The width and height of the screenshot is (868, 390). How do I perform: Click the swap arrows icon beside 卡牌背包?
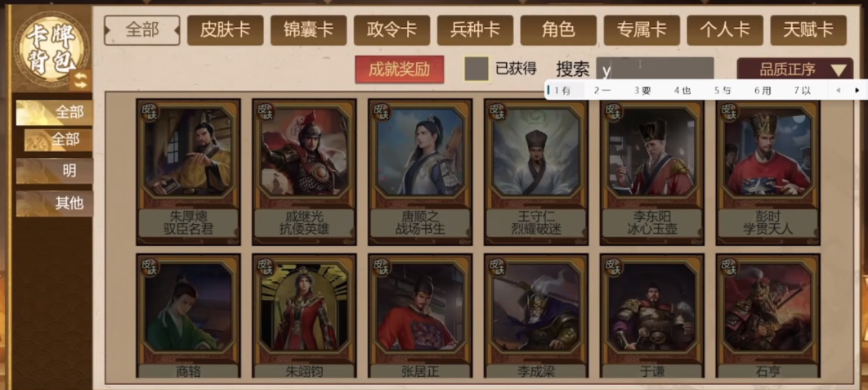click(81, 80)
